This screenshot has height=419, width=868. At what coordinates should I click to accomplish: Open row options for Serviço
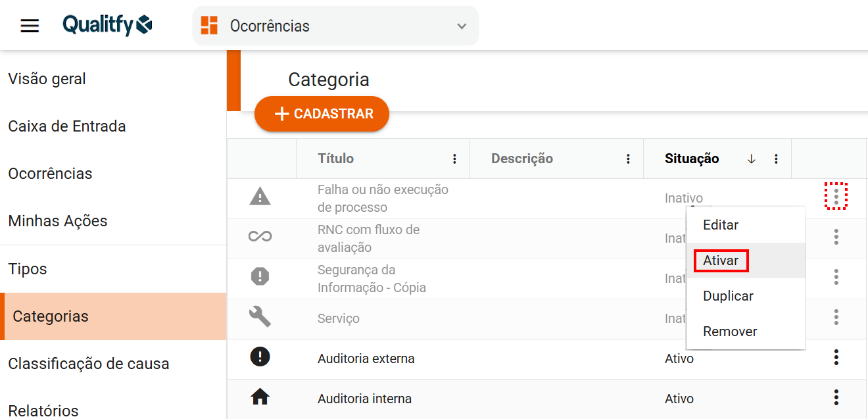click(x=836, y=317)
